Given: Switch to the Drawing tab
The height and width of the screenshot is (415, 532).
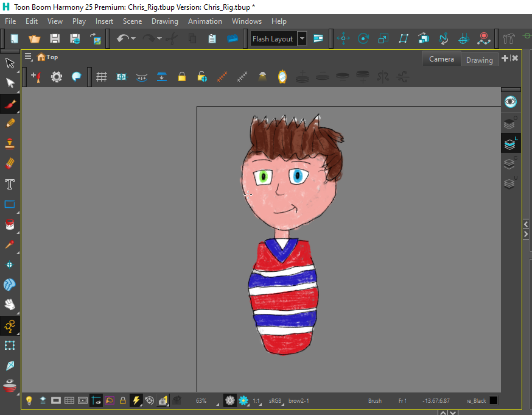Looking at the screenshot, I should (x=479, y=60).
